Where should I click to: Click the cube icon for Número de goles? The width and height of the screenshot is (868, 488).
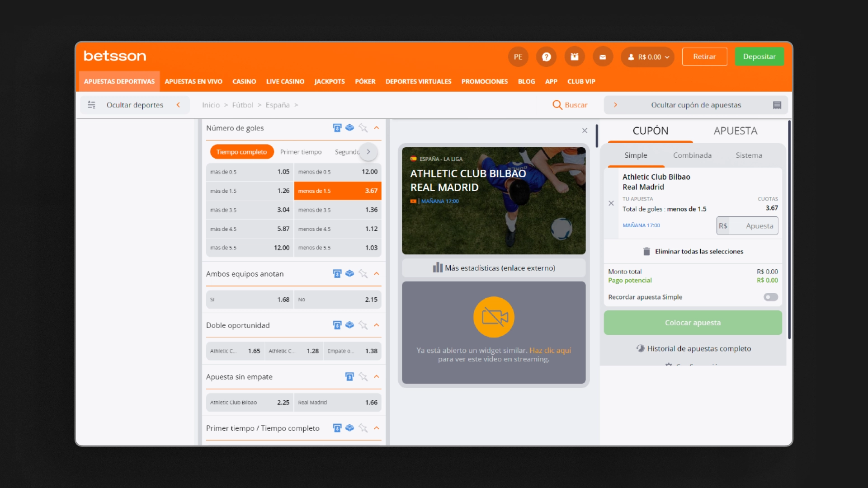tap(349, 128)
